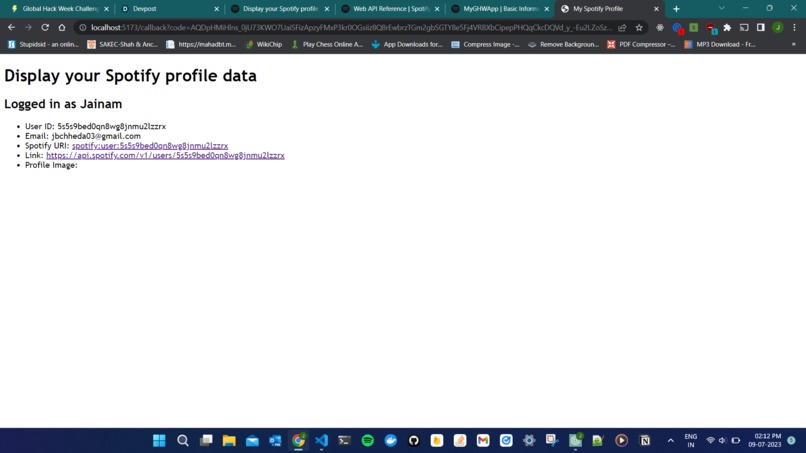Open the blue circular extension with red badge
806x453 pixels.
pyautogui.click(x=677, y=27)
